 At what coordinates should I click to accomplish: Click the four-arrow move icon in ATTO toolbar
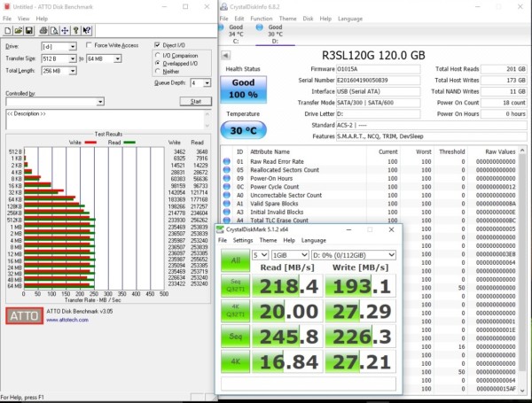click(65, 31)
